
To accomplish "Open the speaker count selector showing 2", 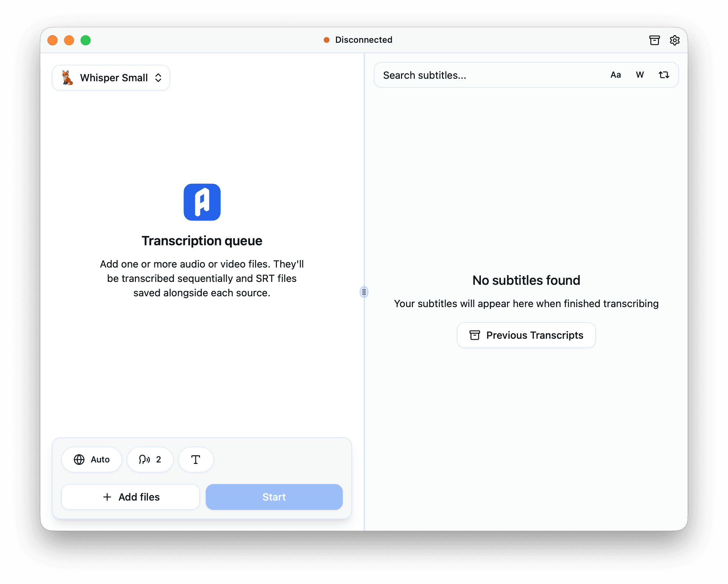I will (150, 460).
